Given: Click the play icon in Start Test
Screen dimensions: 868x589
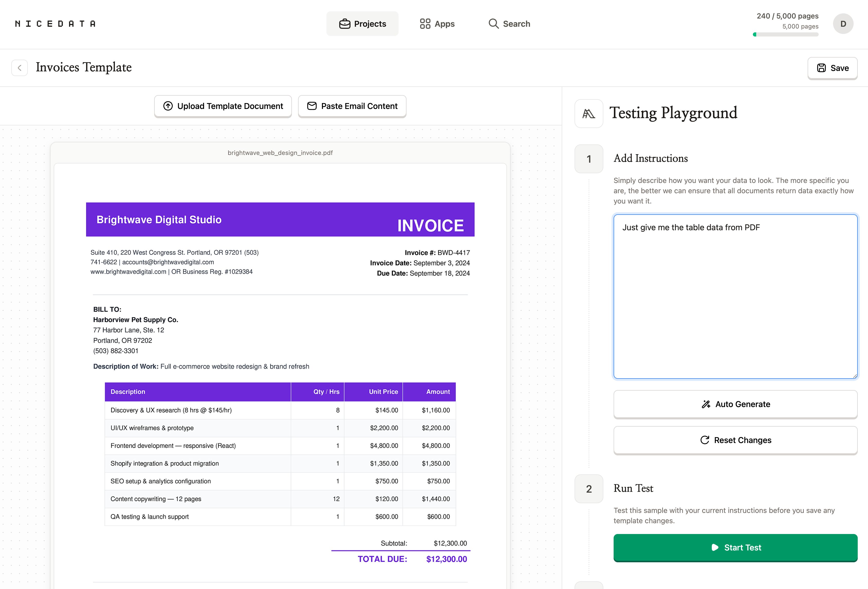Looking at the screenshot, I should (715, 548).
